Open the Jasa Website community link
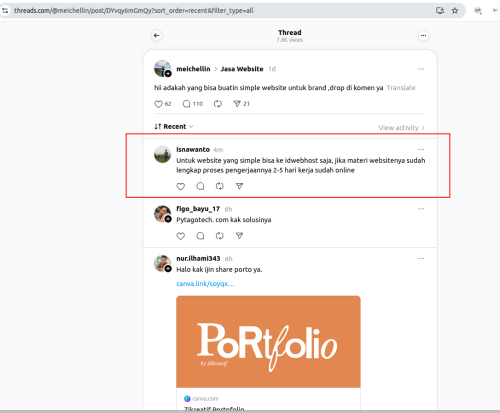This screenshot has height=413, width=500. tap(242, 69)
